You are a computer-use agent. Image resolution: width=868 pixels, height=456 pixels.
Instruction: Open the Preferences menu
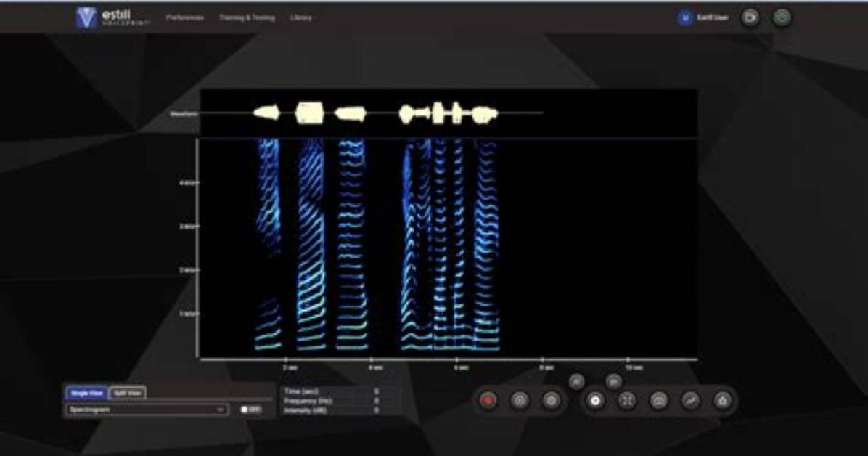(185, 17)
